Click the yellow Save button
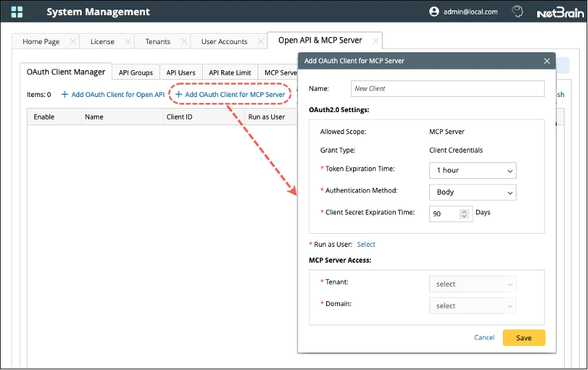 coord(523,338)
